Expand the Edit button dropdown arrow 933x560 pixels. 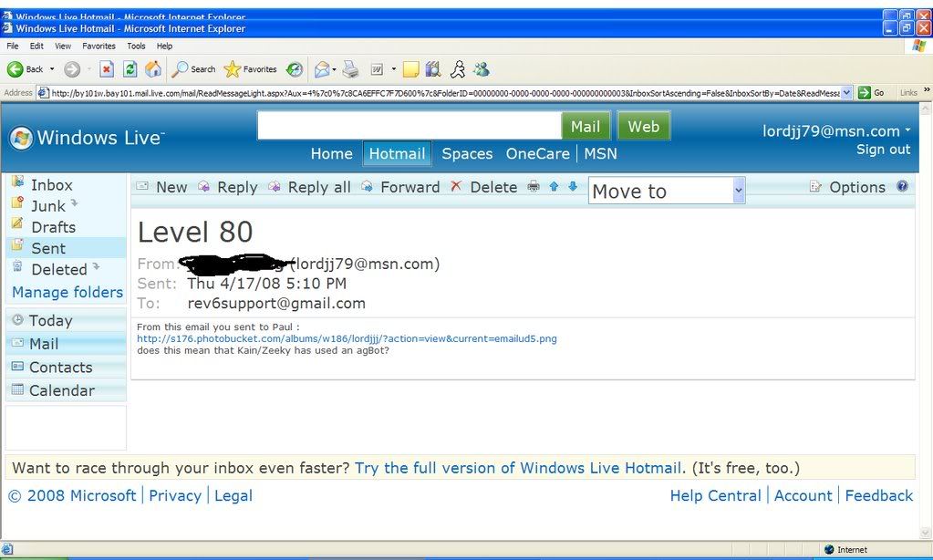click(393, 69)
